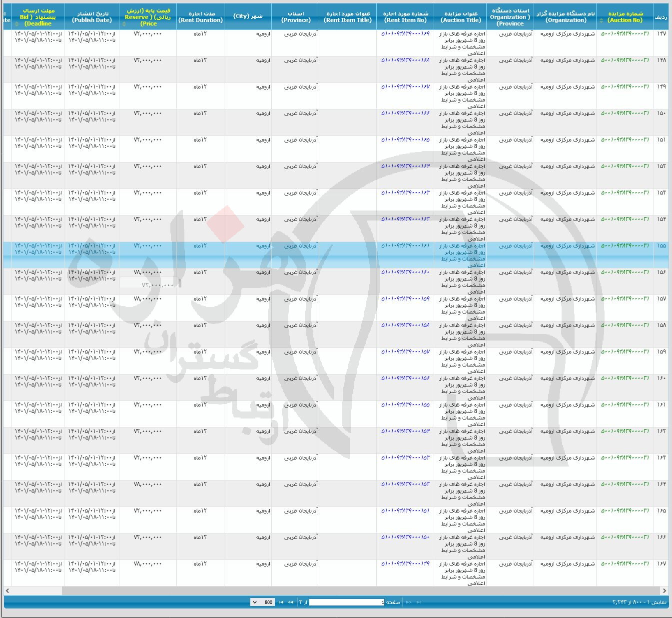Sort by Auction No column sort icon
The image size is (672, 618).
click(x=601, y=20)
